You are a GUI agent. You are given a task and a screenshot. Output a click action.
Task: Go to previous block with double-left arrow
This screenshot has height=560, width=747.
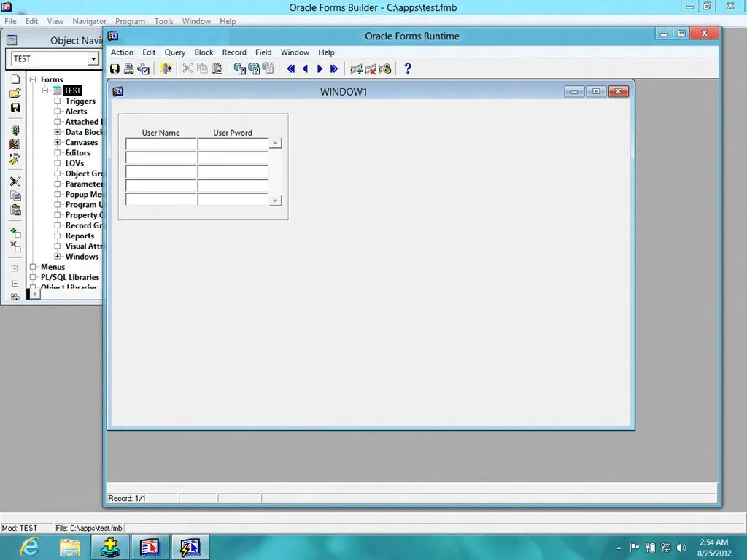click(x=291, y=69)
